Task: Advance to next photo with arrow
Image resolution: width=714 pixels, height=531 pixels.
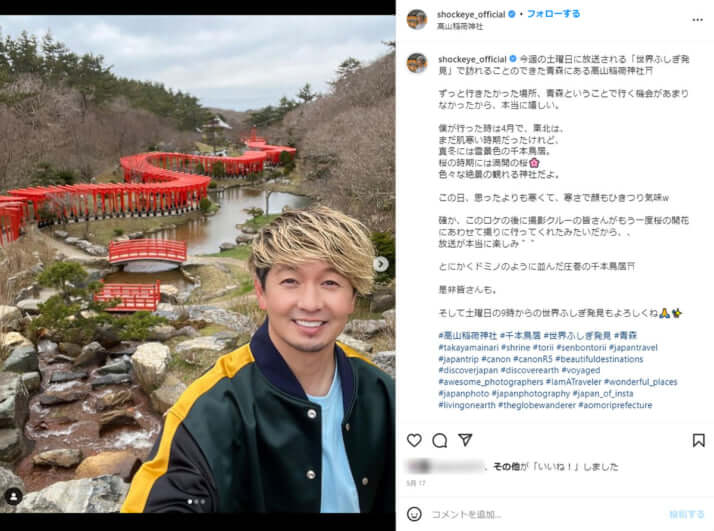Action: [x=381, y=264]
